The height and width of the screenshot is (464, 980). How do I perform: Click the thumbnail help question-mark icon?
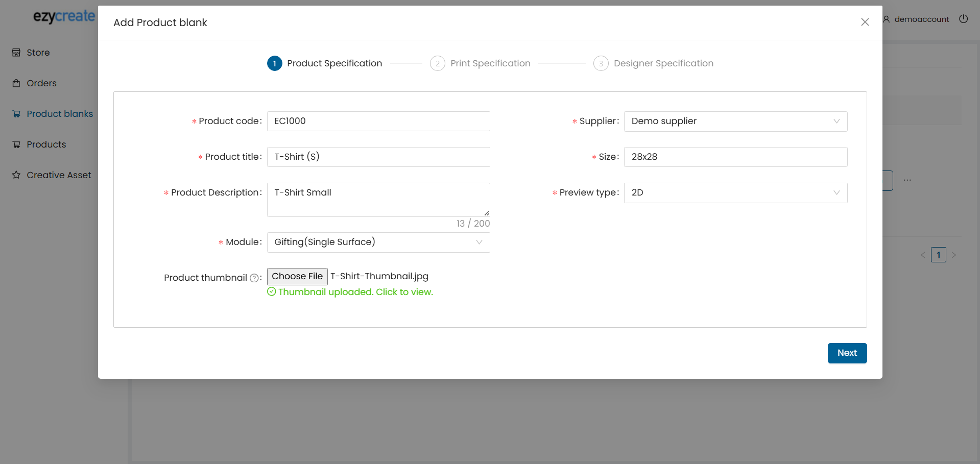pyautogui.click(x=254, y=278)
